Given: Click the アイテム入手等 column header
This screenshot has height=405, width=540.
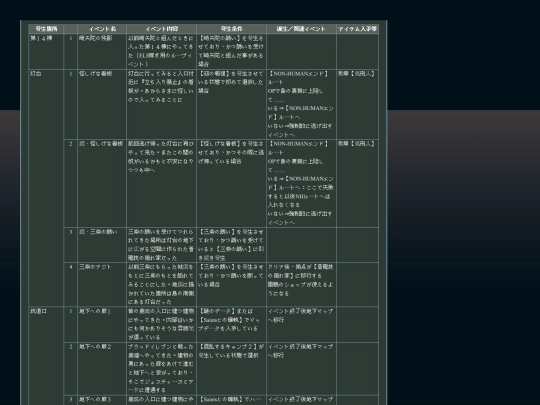Looking at the screenshot, I should point(357,29).
